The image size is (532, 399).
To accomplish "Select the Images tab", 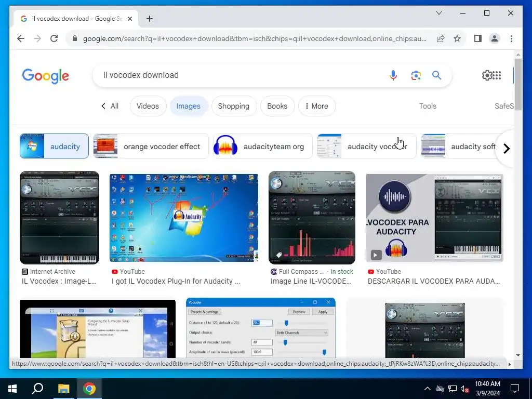I will pyautogui.click(x=188, y=106).
